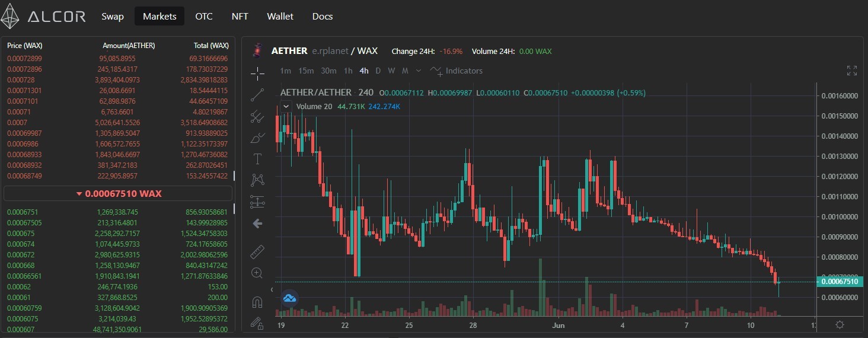
Task: Click the Jun label on time axis
Action: click(x=558, y=326)
